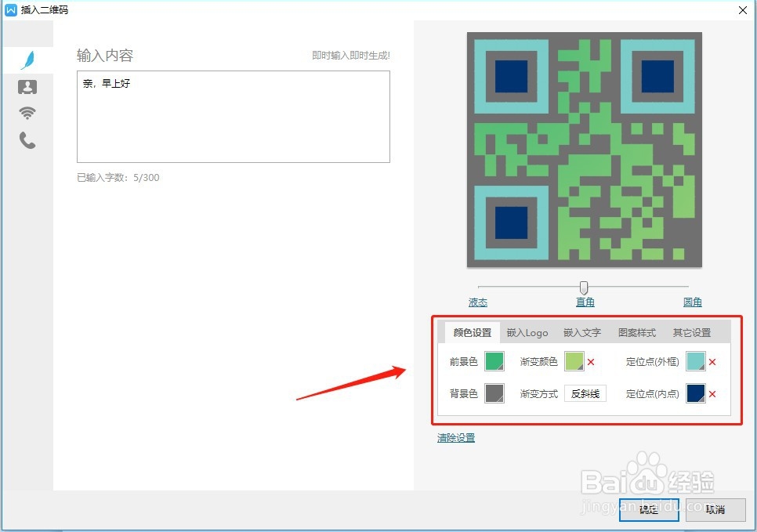This screenshot has height=532, width=757.
Task: Change the 渐变颜色 light green swatch
Action: (x=574, y=361)
